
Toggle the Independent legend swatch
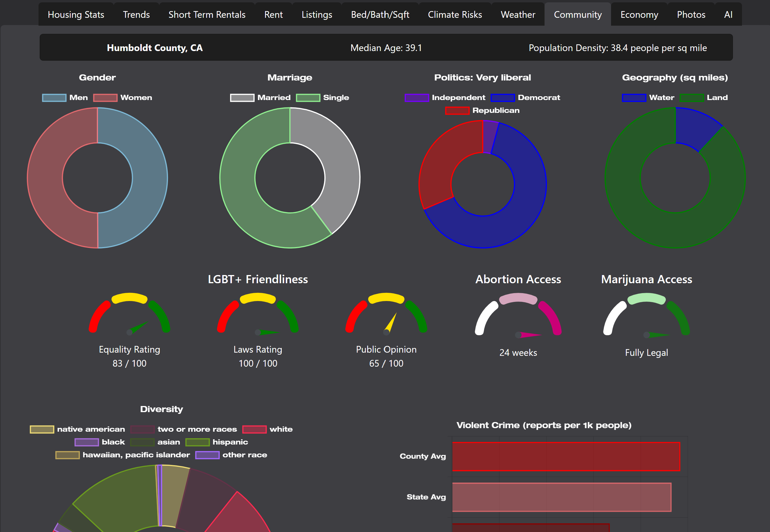tap(417, 98)
